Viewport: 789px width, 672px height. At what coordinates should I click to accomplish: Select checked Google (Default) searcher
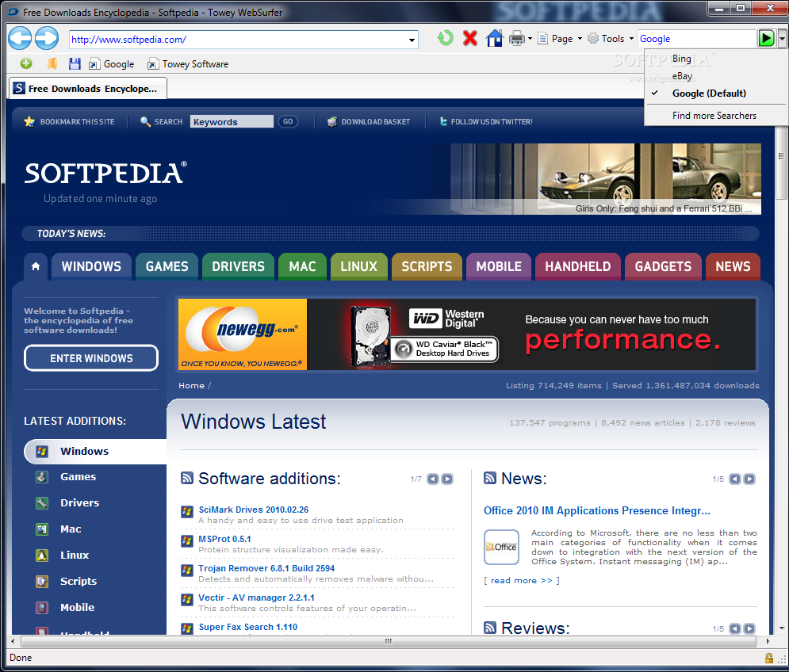709,93
